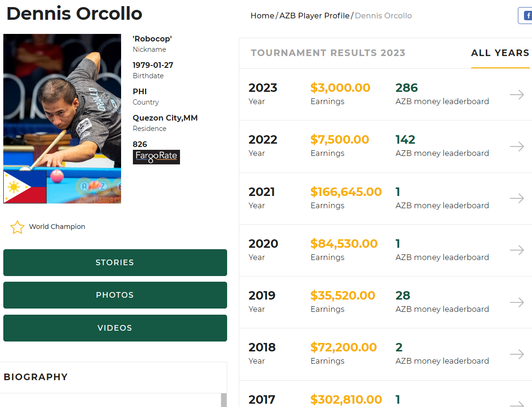Click the biography panel scrollbar
The width and height of the screenshot is (532, 407).
[224, 400]
